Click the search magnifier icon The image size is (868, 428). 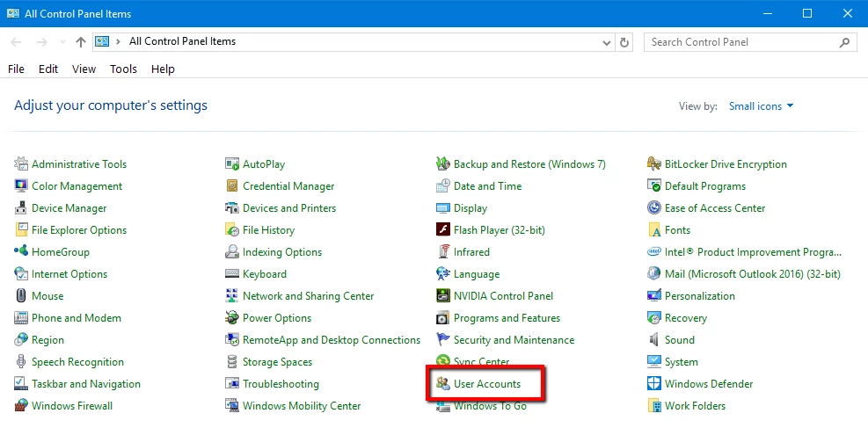(x=845, y=42)
